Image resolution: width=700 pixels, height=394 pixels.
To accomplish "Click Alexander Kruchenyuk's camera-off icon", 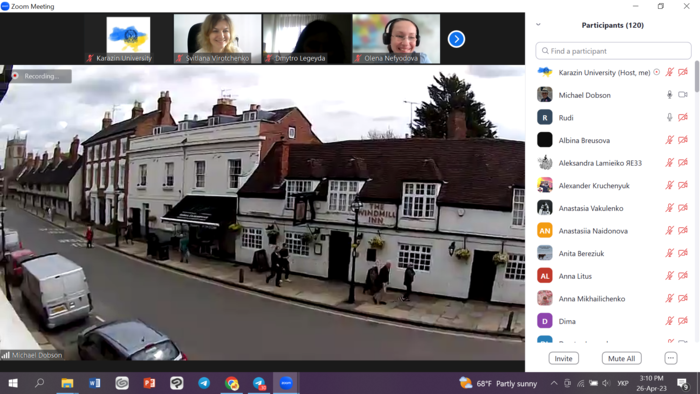I will pos(683,185).
